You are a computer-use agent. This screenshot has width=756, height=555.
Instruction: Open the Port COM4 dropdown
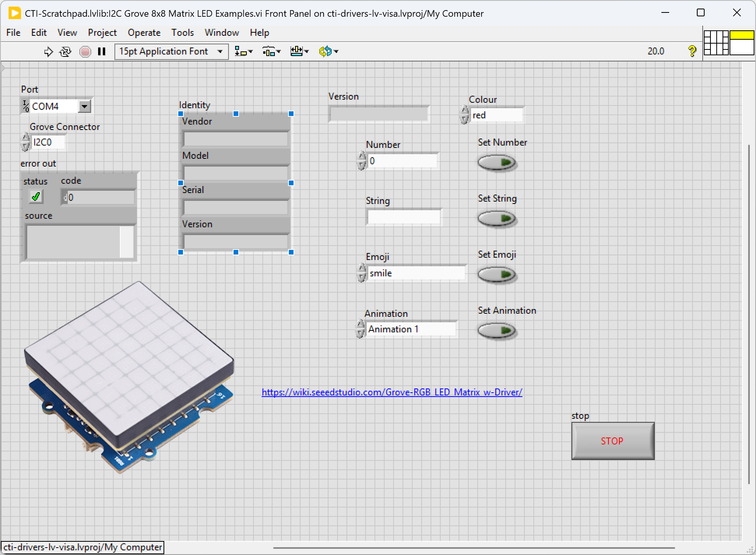tap(85, 106)
